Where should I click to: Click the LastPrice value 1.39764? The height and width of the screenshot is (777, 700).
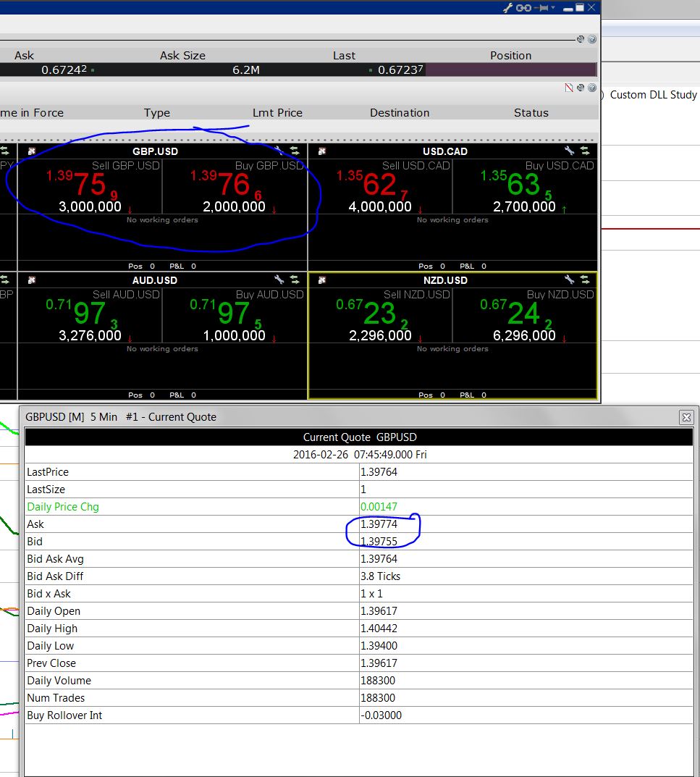click(x=379, y=472)
